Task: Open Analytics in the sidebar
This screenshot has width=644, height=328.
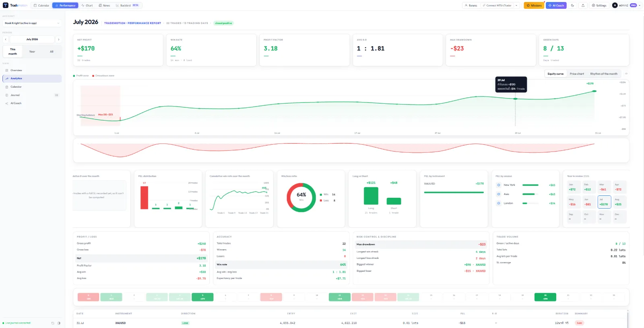Action: (x=32, y=78)
